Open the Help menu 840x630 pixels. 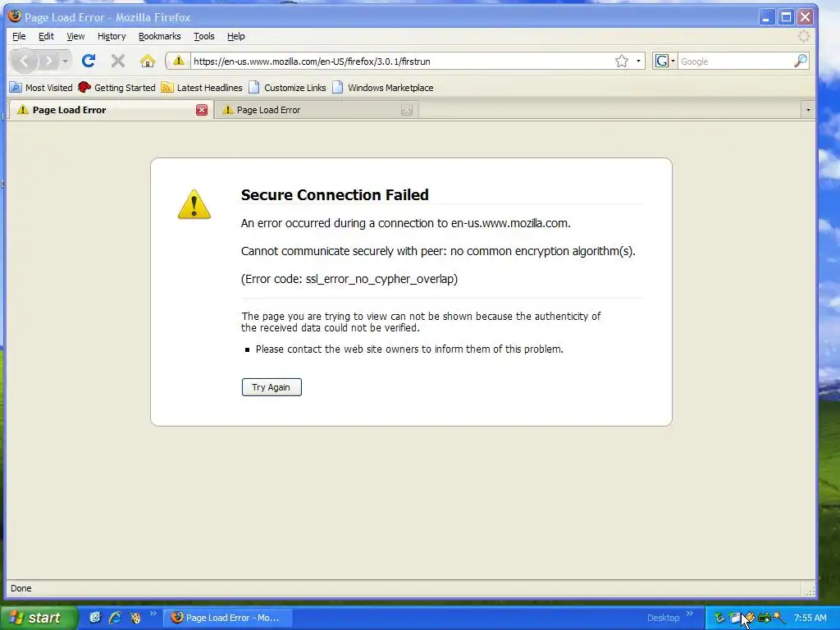click(235, 36)
